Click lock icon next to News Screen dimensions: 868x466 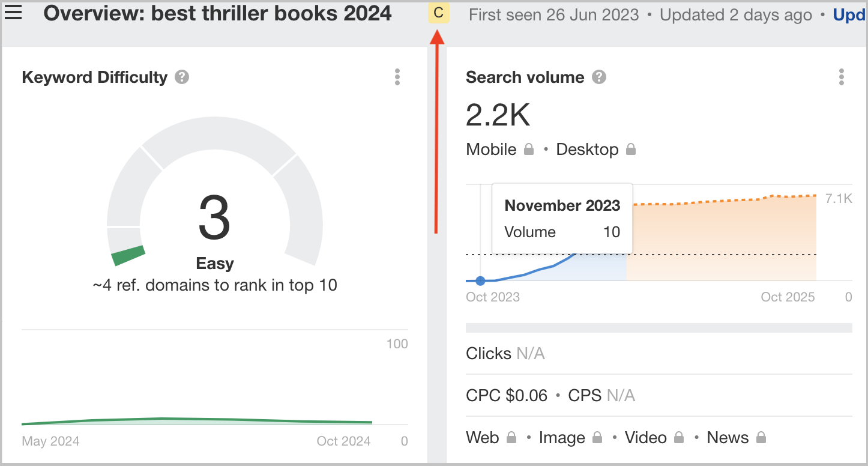tap(761, 438)
